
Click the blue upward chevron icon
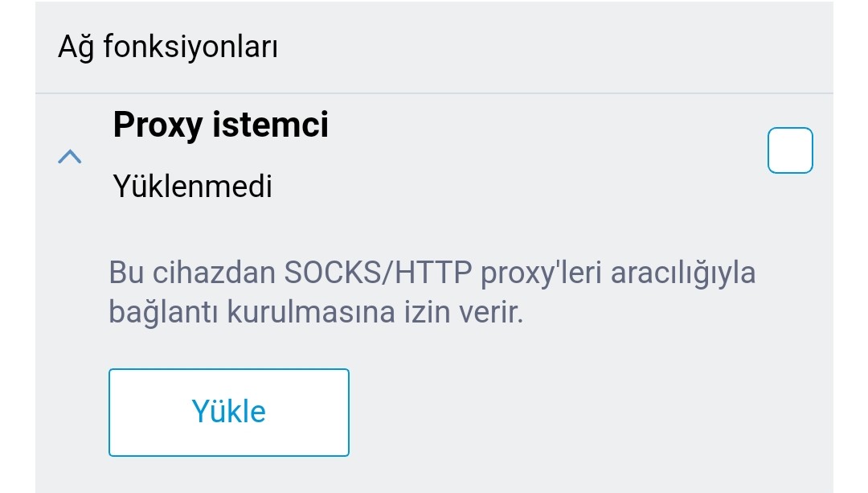tap(70, 157)
